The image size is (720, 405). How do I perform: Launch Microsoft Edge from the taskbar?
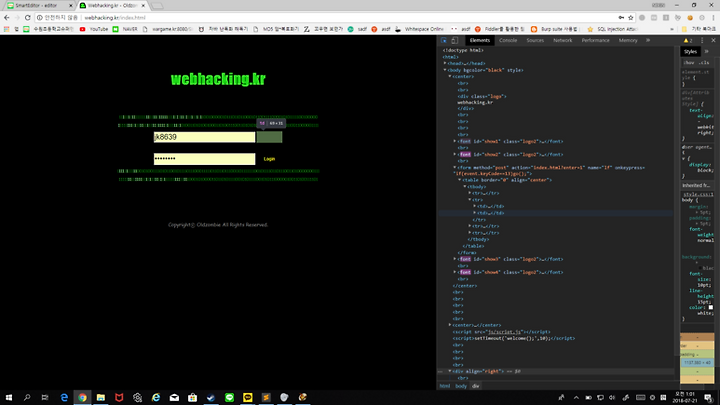64,397
